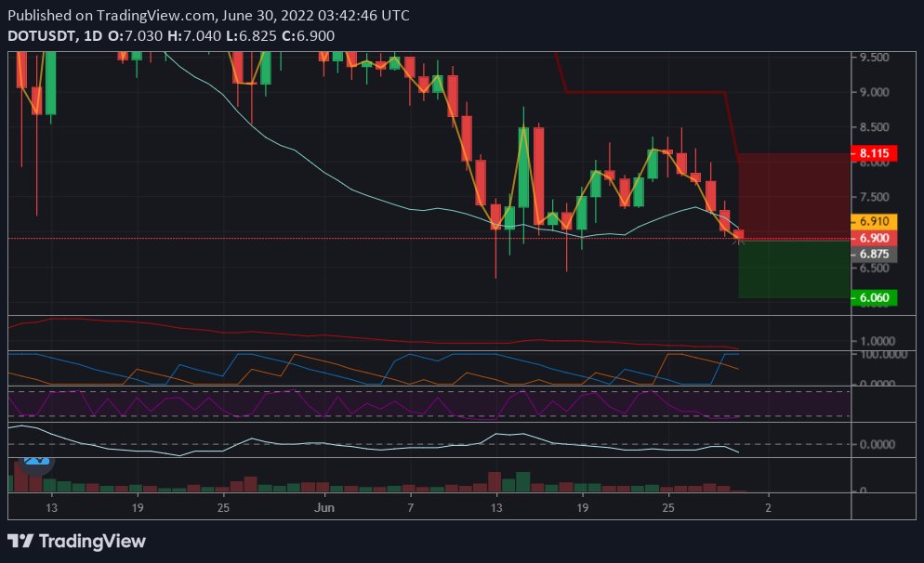This screenshot has width=924, height=563.
Task: Click the orange 6.910 price label
Action: [x=875, y=221]
